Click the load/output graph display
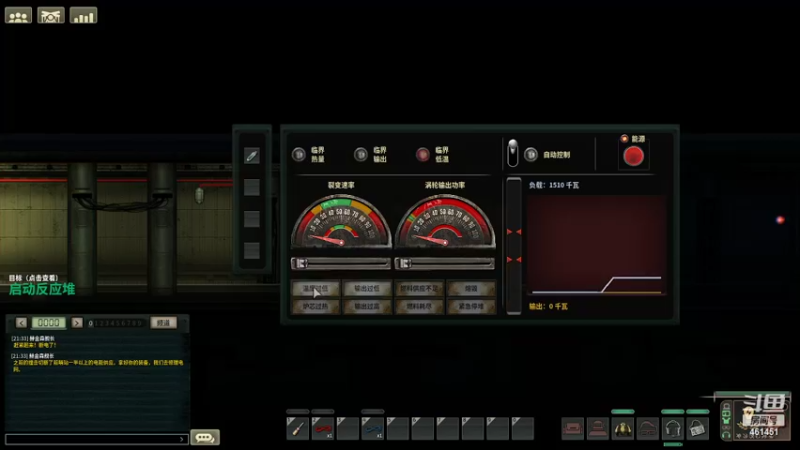 (x=597, y=246)
